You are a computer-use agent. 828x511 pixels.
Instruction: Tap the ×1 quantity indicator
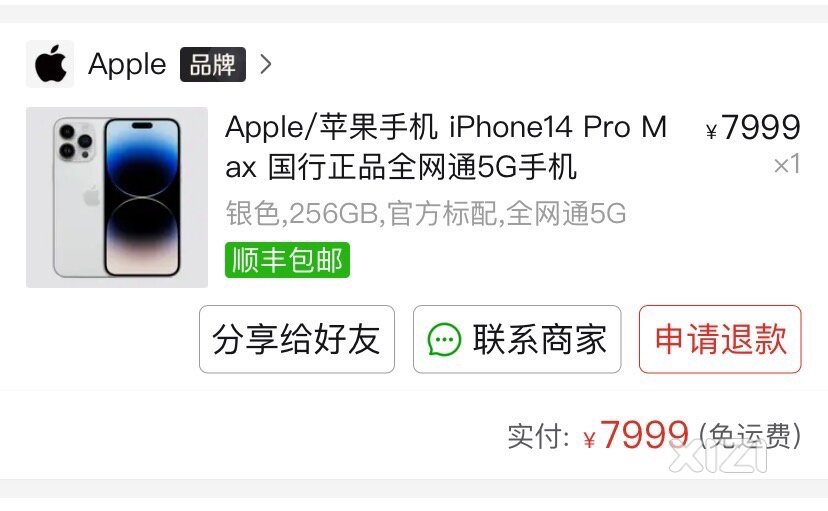pyautogui.click(x=787, y=165)
